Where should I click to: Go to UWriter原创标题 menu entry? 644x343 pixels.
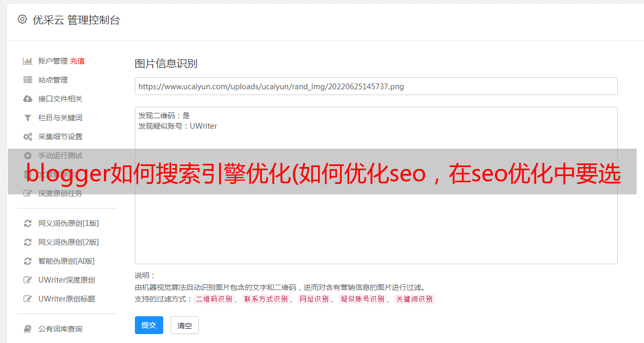coord(60,299)
